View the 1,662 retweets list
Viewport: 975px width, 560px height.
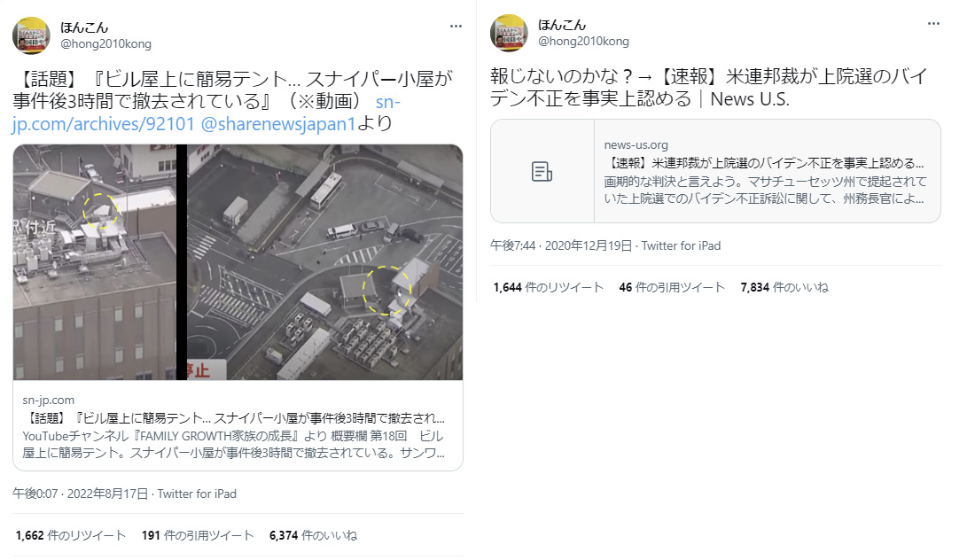tap(71, 535)
